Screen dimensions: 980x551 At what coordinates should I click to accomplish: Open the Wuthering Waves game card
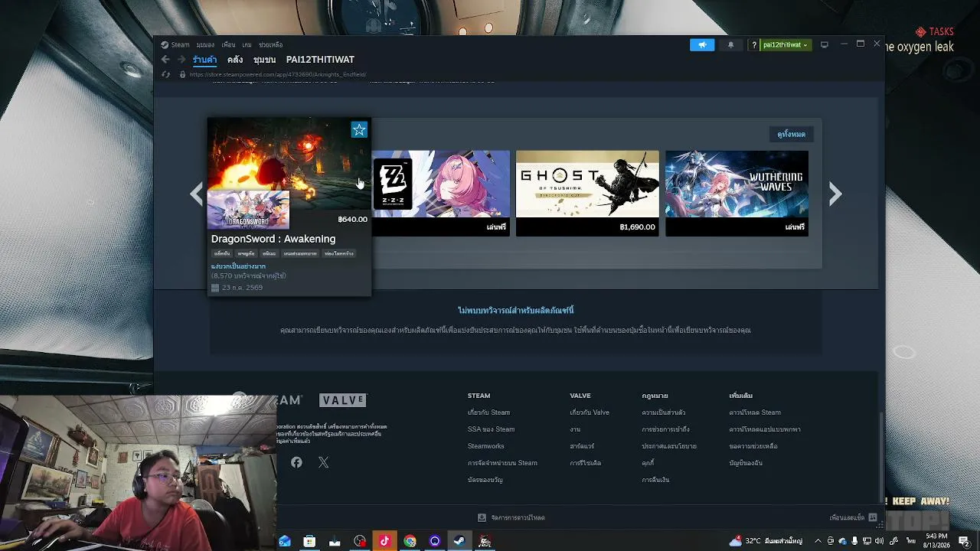[x=737, y=193]
